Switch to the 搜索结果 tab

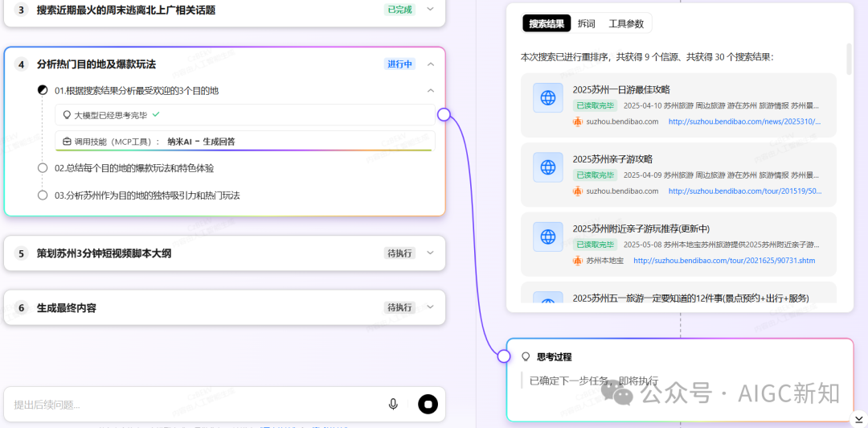click(x=546, y=23)
